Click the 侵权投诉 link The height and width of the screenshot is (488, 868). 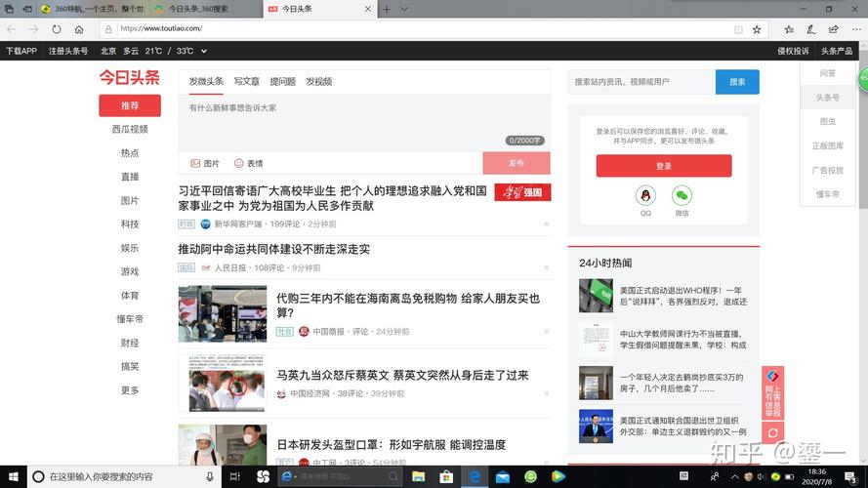click(x=793, y=51)
